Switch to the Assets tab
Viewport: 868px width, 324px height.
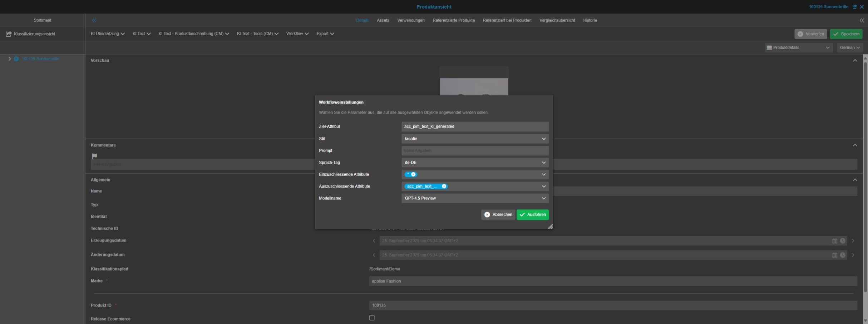(383, 20)
